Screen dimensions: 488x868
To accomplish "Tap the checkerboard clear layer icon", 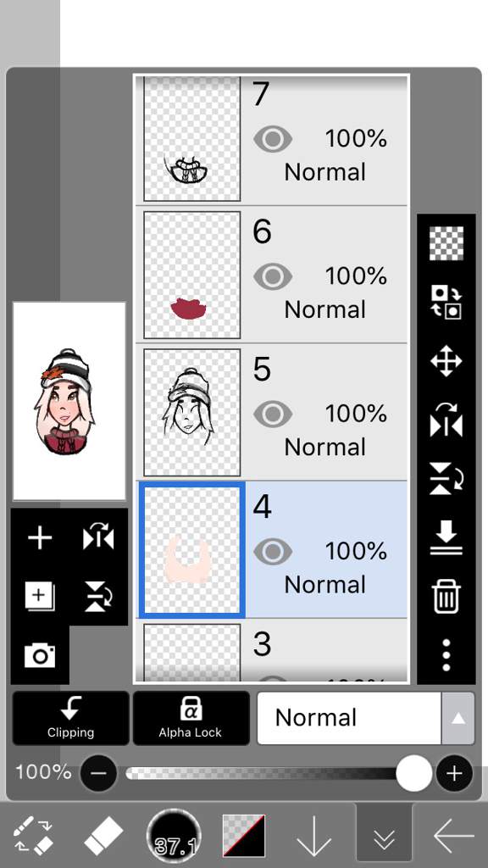I will [x=446, y=243].
